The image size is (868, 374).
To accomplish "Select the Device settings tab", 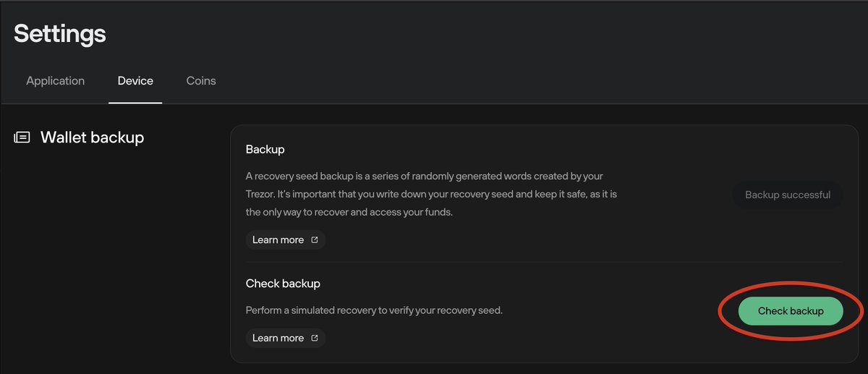I will click(135, 81).
